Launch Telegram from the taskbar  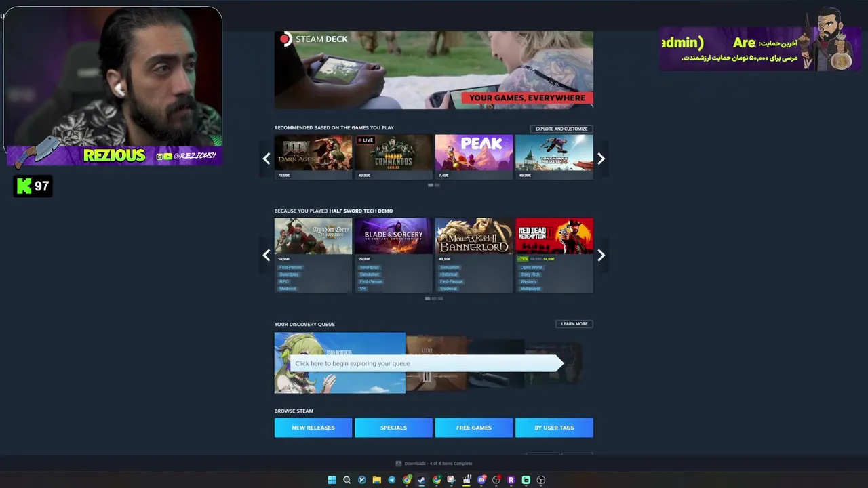[x=391, y=480]
